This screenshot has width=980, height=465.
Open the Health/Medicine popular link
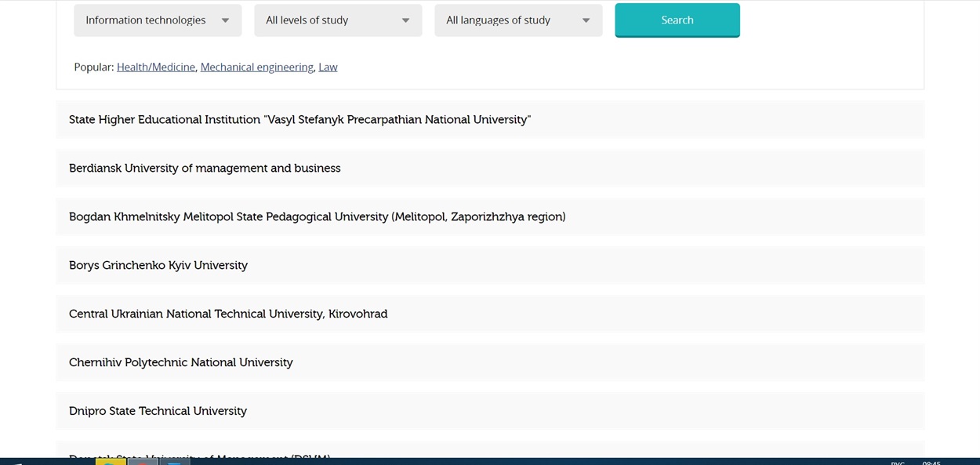click(x=156, y=67)
